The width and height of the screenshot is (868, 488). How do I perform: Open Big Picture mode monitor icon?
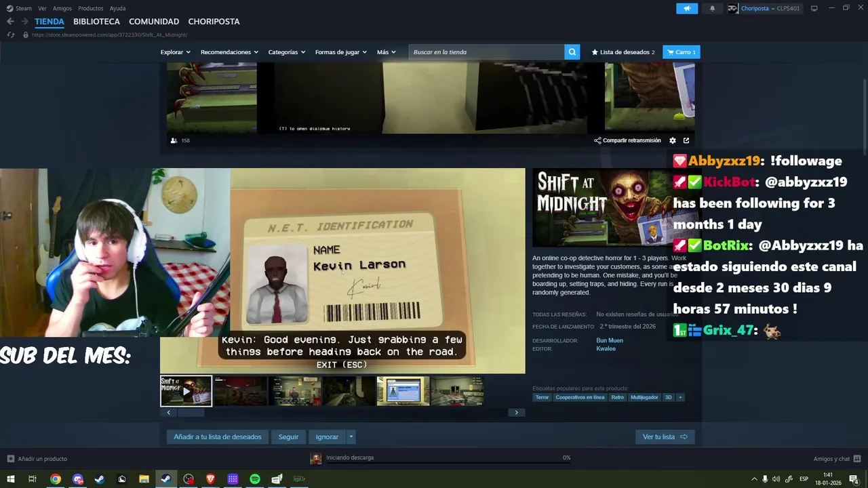(814, 8)
